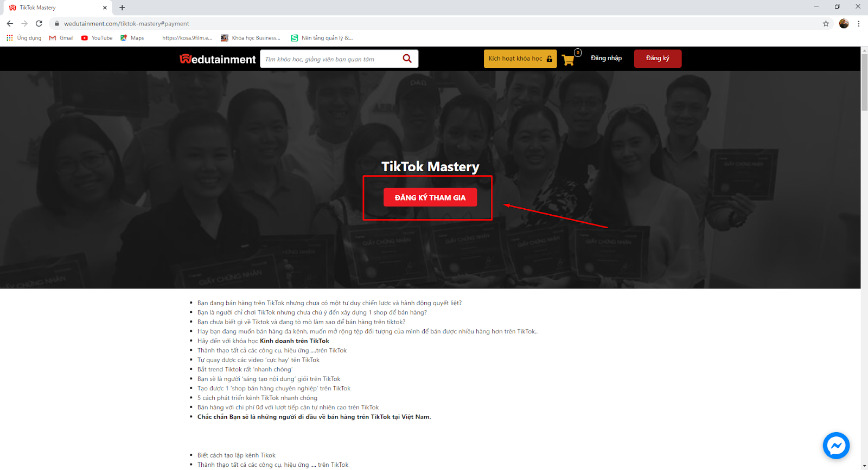Open the Chrome three-dot menu
Image resolution: width=868 pixels, height=470 pixels.
coord(858,23)
